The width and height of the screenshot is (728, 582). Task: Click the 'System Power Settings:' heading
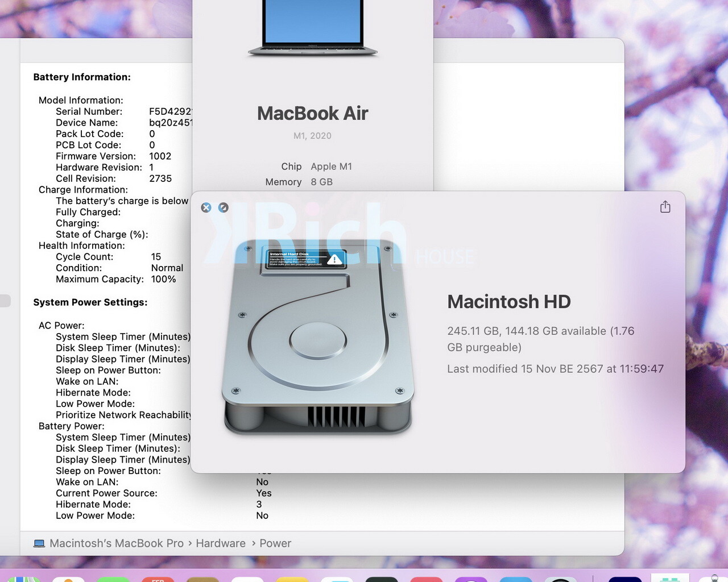coord(90,302)
